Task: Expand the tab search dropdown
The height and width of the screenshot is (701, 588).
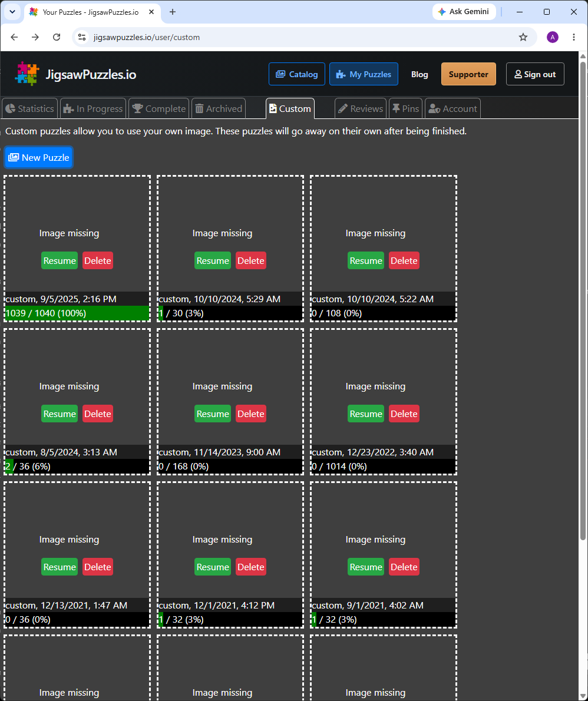Action: (x=12, y=12)
